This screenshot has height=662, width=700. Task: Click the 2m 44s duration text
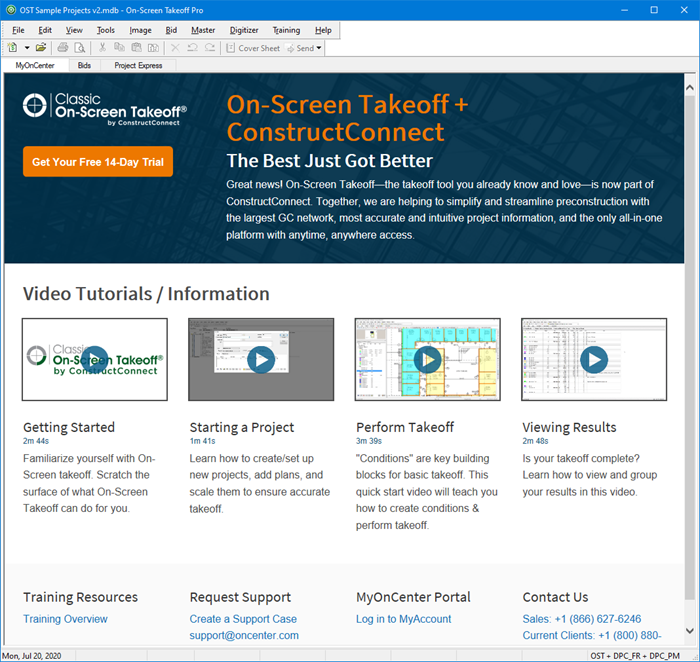36,441
